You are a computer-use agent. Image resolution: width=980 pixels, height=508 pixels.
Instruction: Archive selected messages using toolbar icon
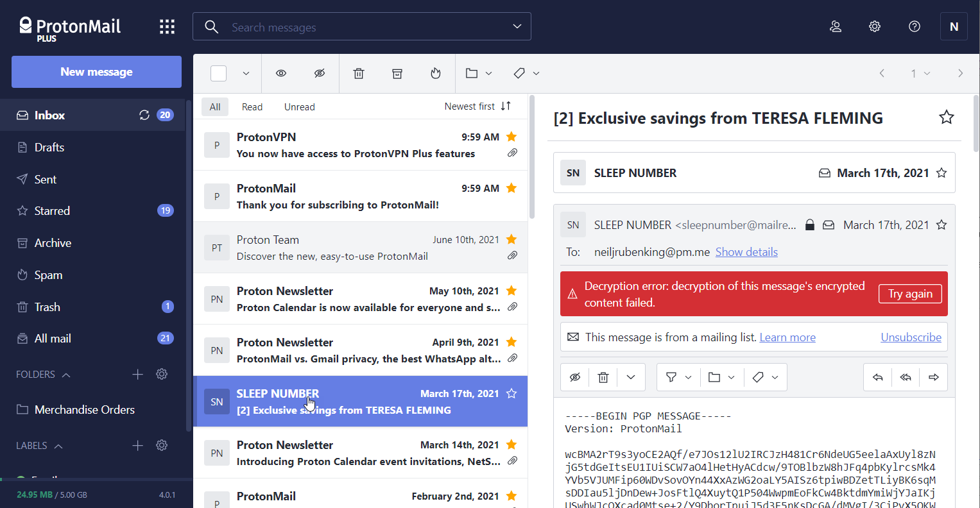[x=397, y=74]
